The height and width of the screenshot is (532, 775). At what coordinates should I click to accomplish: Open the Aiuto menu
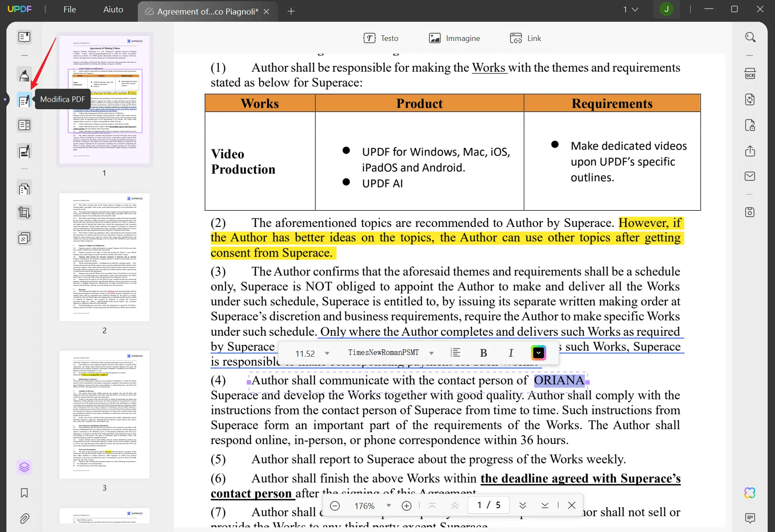pos(113,9)
